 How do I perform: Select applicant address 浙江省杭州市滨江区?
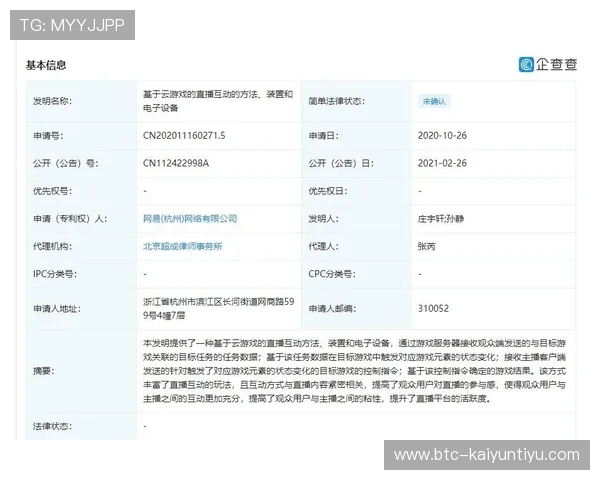pos(218,309)
